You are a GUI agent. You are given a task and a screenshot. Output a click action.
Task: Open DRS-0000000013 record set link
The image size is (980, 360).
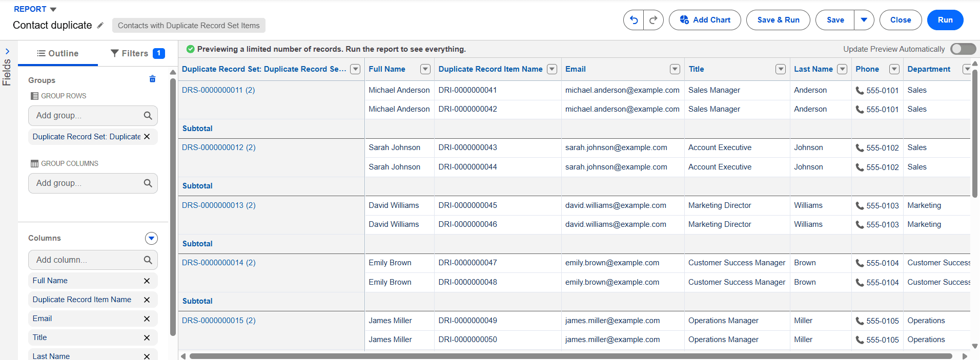(x=218, y=205)
